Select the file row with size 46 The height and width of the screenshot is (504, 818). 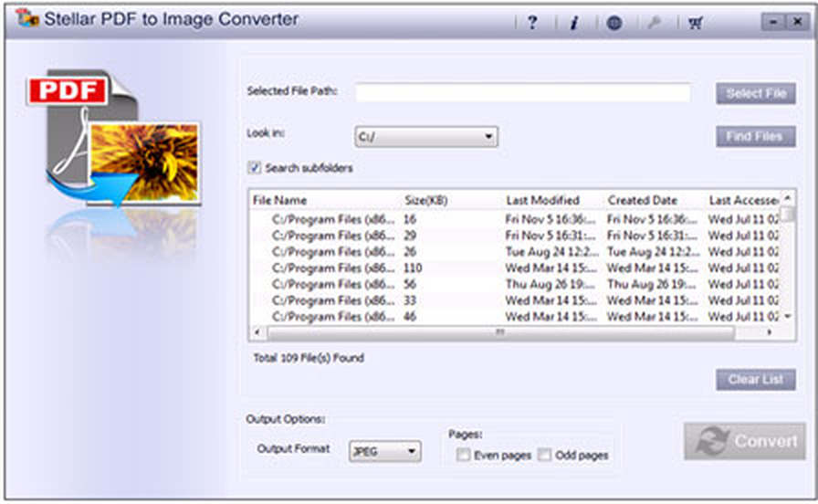point(515,316)
